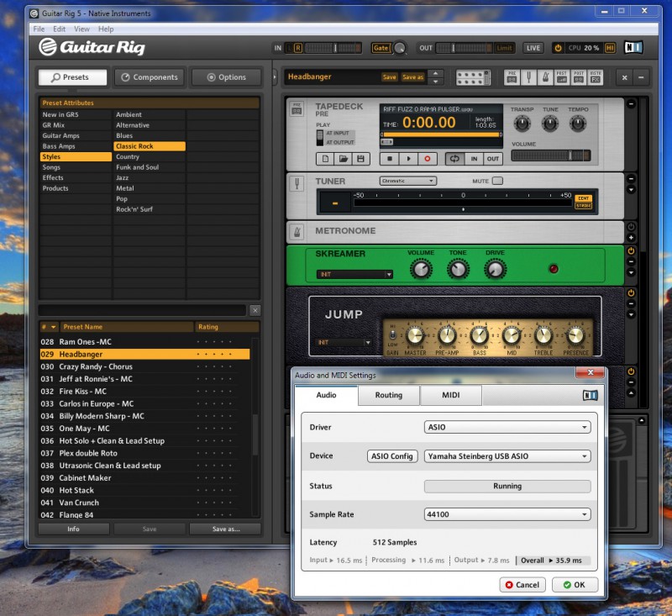This screenshot has width=672, height=616.
Task: Open the Routing tab in Audio settings
Action: click(389, 395)
